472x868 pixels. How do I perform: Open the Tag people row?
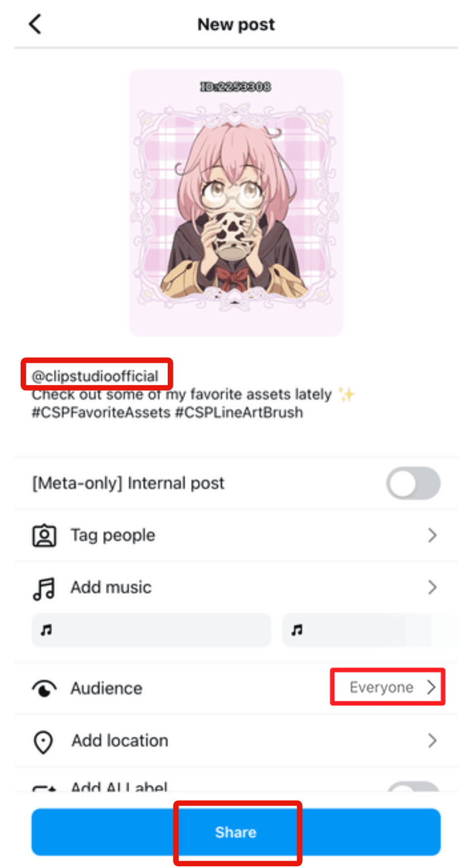click(x=236, y=535)
